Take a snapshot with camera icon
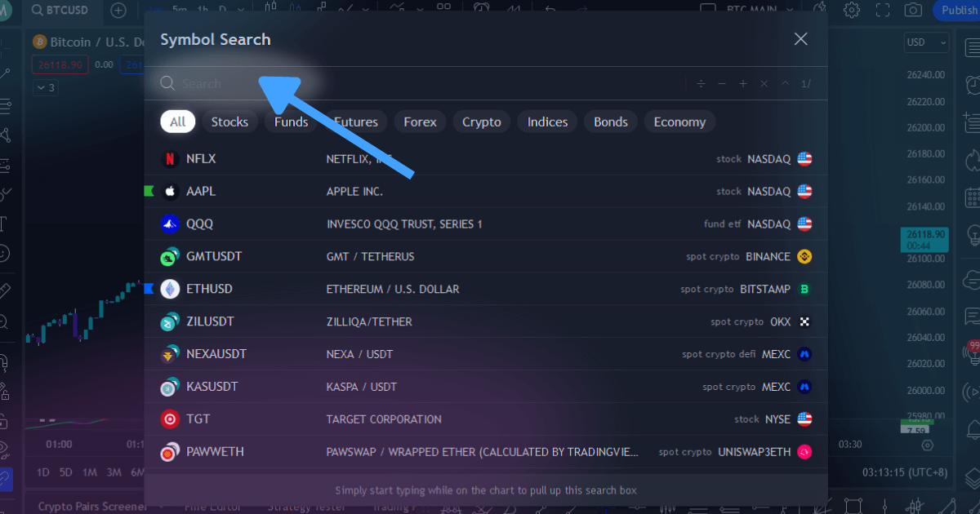 913,10
